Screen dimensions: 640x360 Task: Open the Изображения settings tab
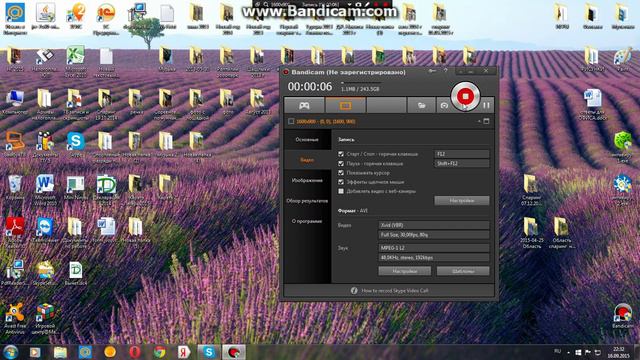click(x=307, y=180)
